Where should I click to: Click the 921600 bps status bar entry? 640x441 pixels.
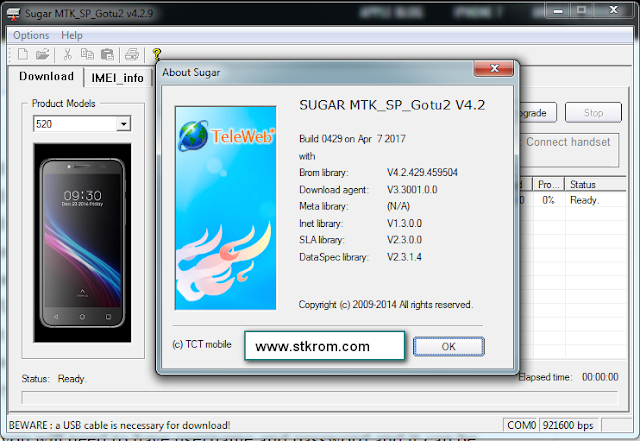point(568,425)
